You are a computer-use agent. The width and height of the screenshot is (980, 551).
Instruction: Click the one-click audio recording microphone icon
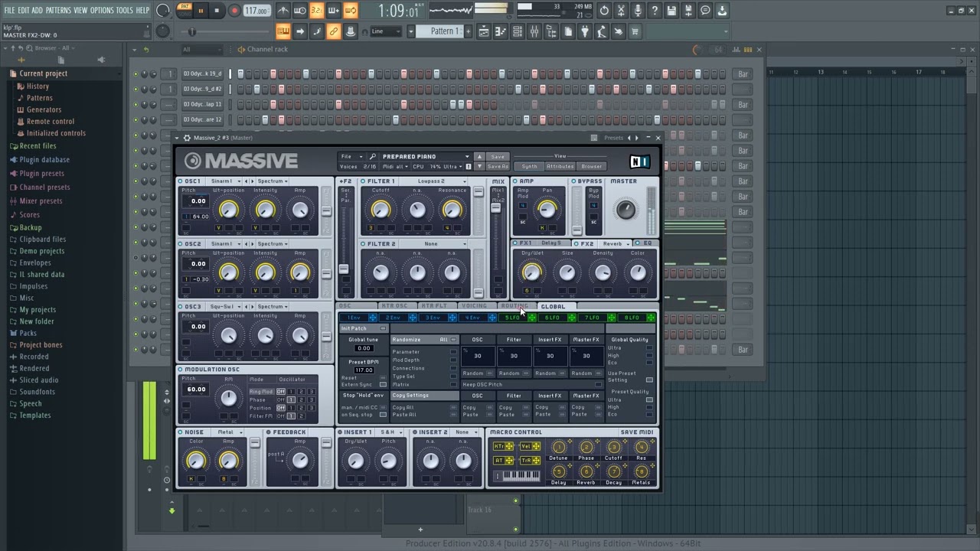tap(638, 11)
